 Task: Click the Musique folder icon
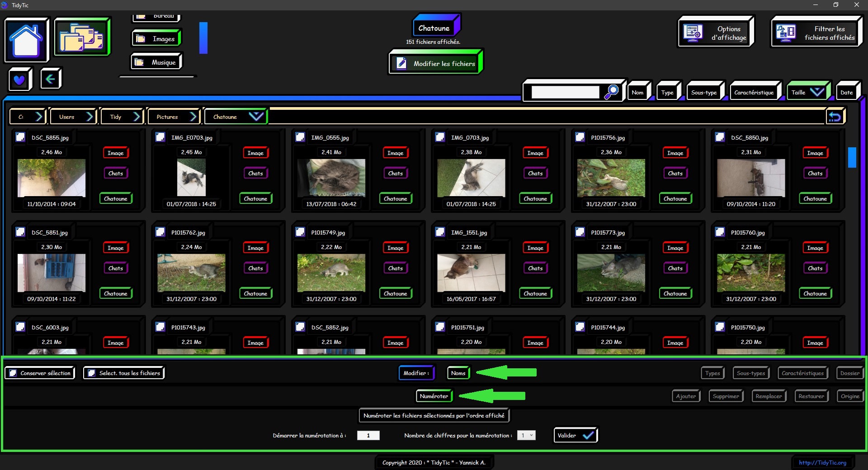pos(139,62)
